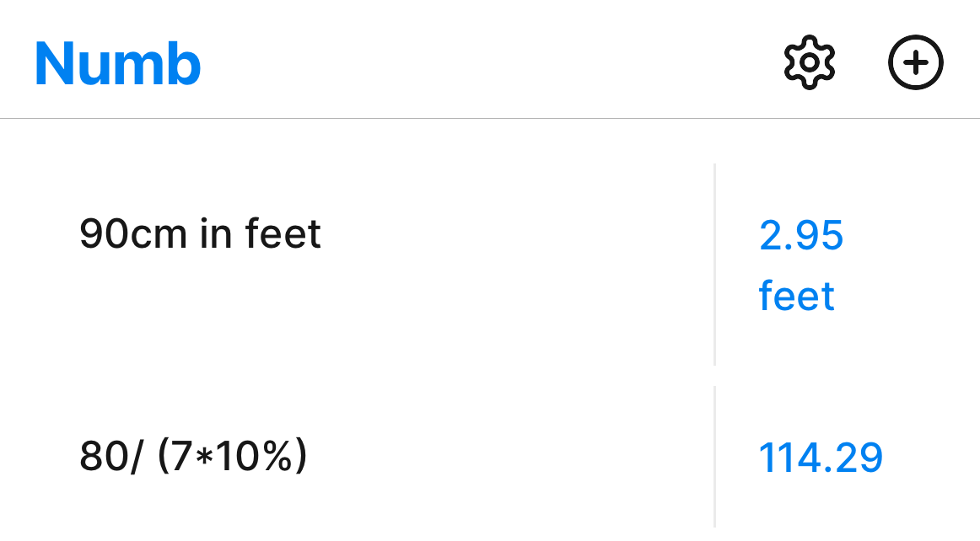Select the 114.29 result value
Viewport: 980px width, 541px height.
[x=820, y=458]
